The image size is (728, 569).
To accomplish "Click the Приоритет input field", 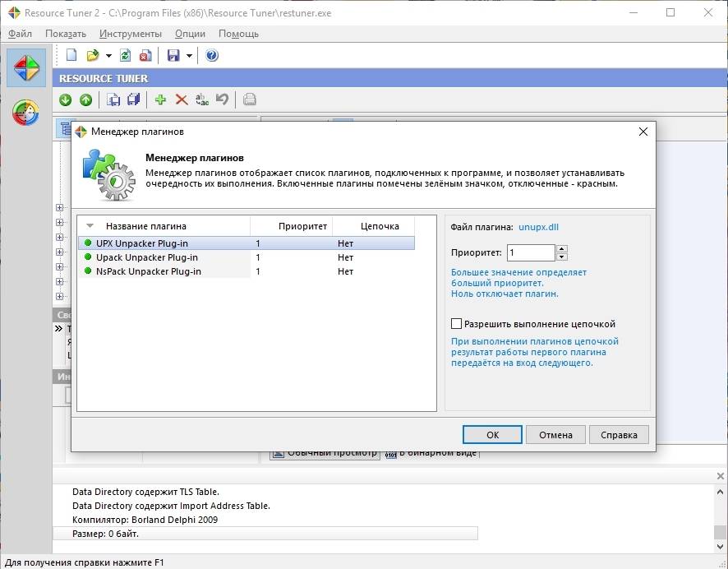I will (531, 252).
